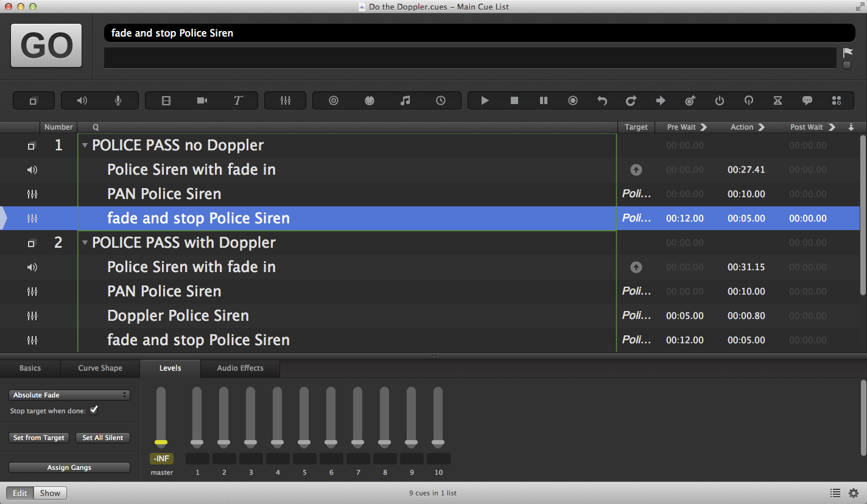Open the Absolute Fade type dropdown
867x504 pixels.
[x=69, y=395]
